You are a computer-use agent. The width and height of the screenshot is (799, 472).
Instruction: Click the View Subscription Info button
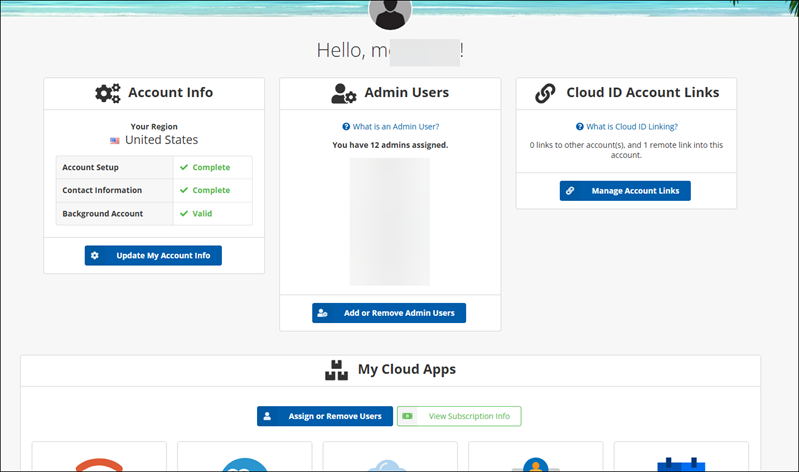click(x=459, y=416)
